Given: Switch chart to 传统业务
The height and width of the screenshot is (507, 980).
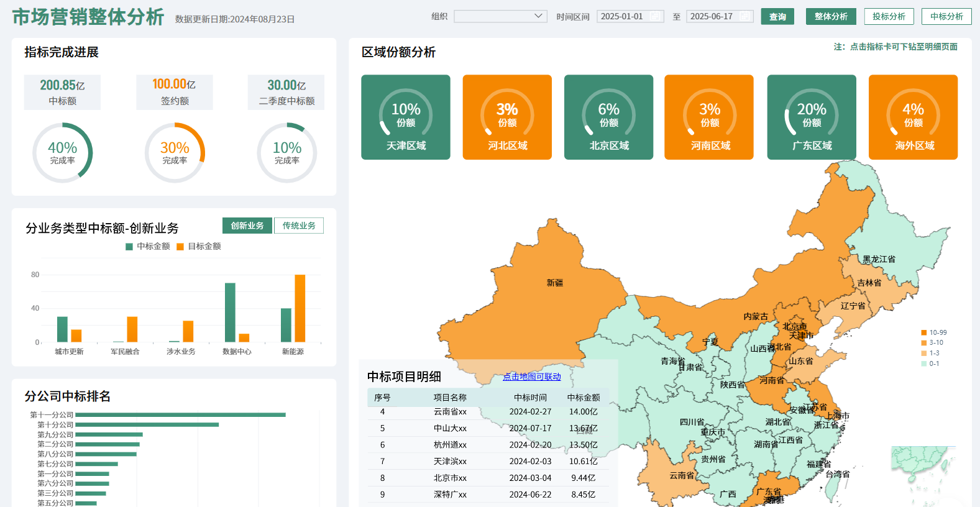Looking at the screenshot, I should (x=299, y=226).
